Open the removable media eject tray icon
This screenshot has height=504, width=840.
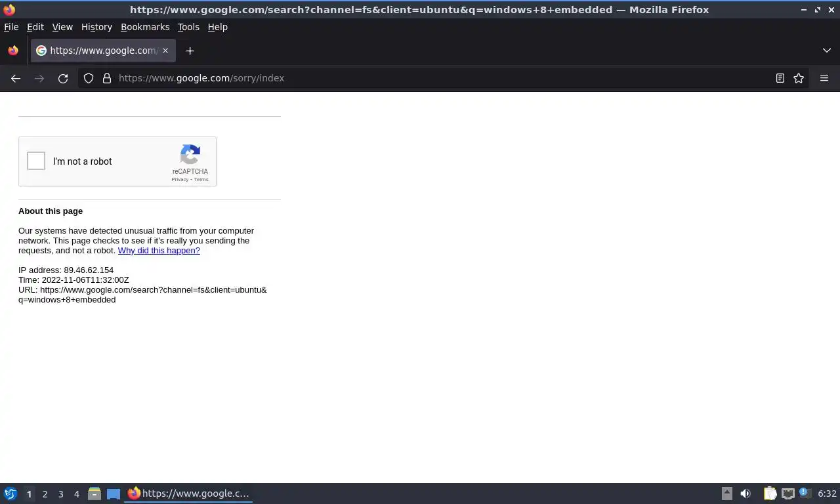(x=726, y=493)
